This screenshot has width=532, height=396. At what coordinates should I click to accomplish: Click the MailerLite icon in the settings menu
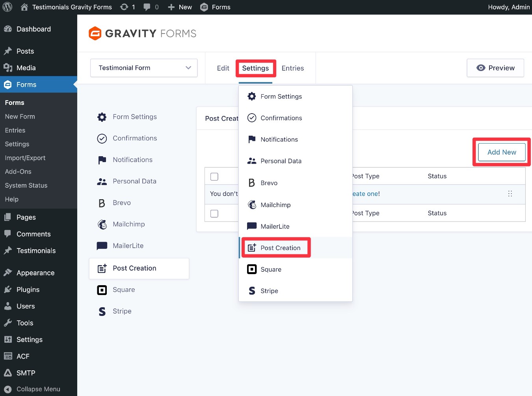point(252,226)
